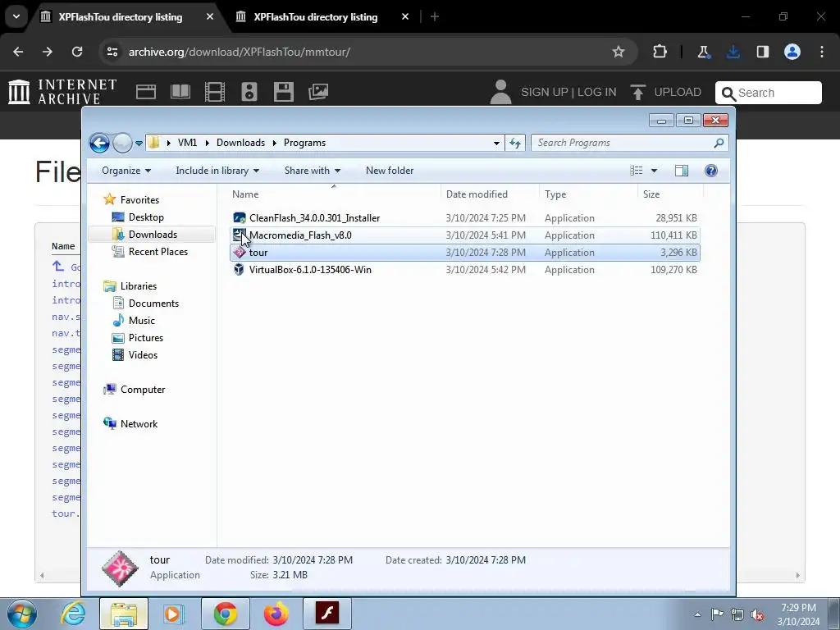
Task: Click the Explorer back navigation arrow
Action: tap(99, 143)
